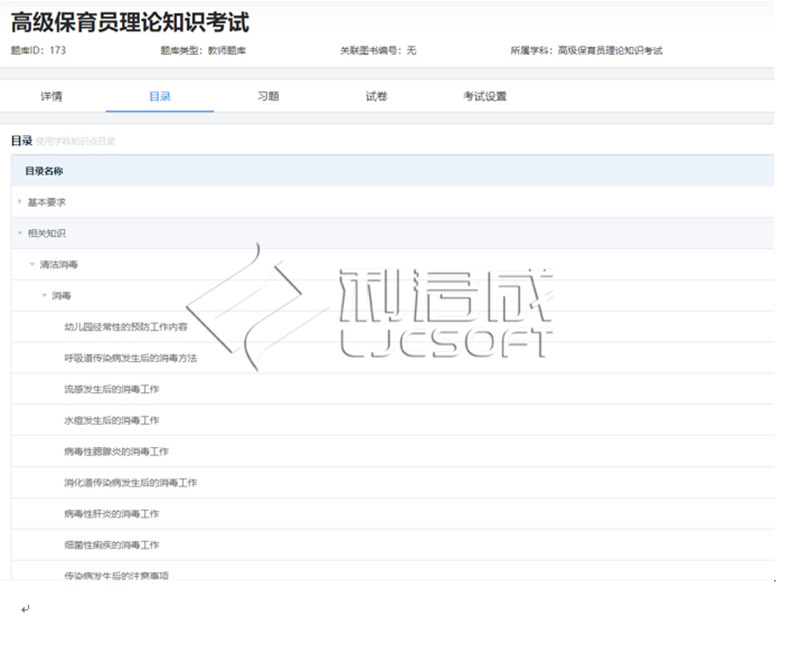Switch to the 目录 tab
The image size is (800, 646).
tap(160, 96)
